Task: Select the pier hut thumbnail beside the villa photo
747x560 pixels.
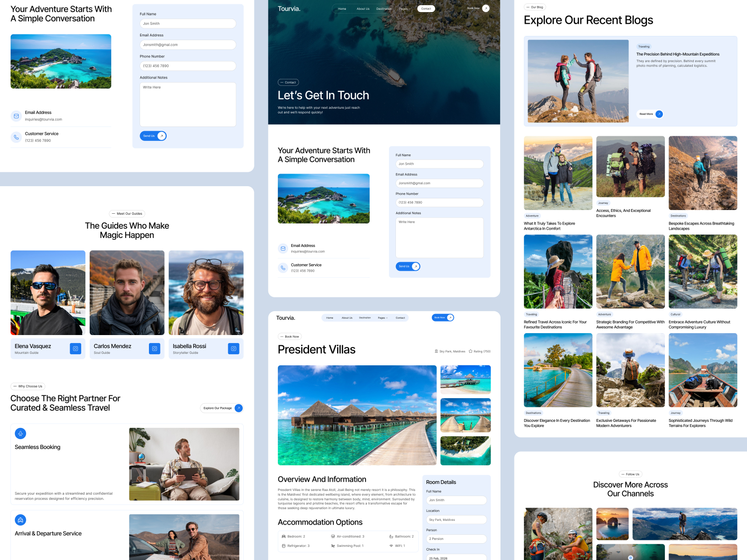Action: pos(465,380)
